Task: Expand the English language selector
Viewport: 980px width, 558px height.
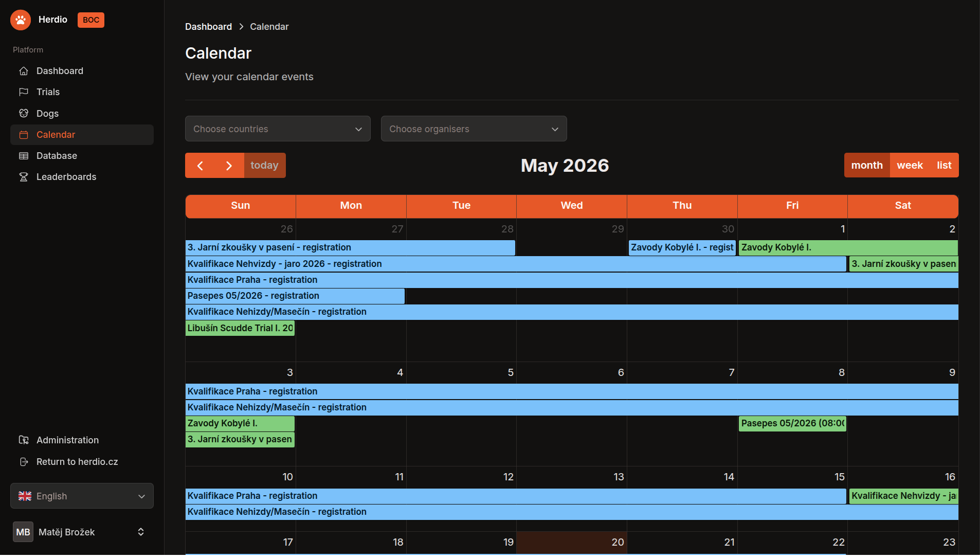Action: pyautogui.click(x=82, y=496)
